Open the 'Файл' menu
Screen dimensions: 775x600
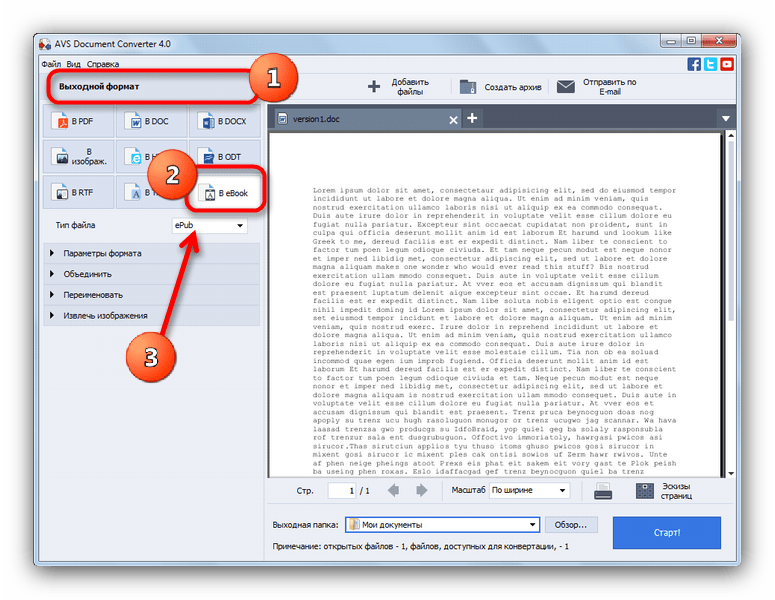(x=51, y=64)
